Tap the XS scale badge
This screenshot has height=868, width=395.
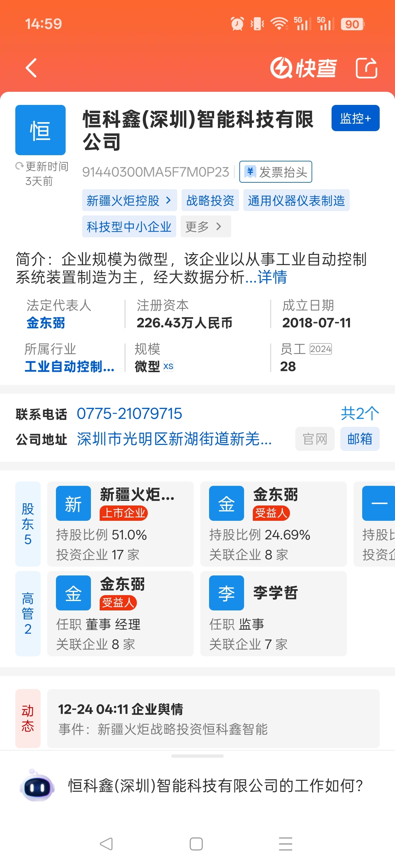click(168, 366)
